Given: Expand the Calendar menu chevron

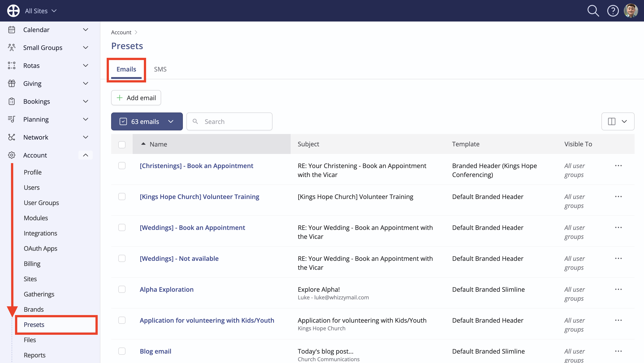Looking at the screenshot, I should (x=86, y=30).
